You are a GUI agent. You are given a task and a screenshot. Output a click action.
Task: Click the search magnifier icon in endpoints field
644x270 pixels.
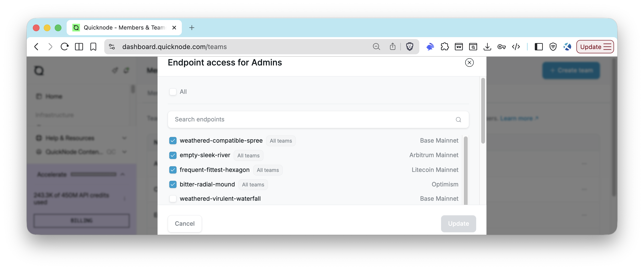pyautogui.click(x=458, y=120)
